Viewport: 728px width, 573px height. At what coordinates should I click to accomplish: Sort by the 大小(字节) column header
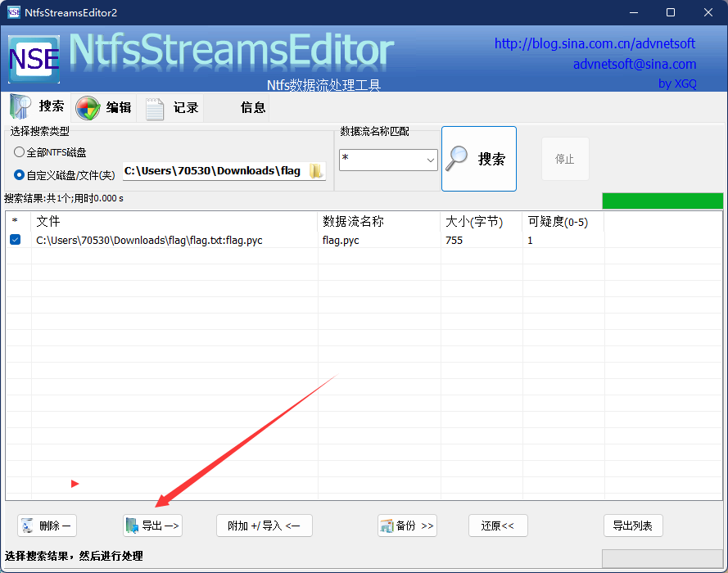(481, 221)
